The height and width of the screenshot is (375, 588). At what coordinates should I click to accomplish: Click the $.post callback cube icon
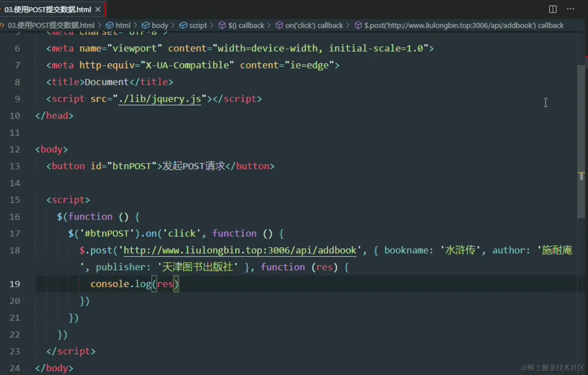pos(358,25)
